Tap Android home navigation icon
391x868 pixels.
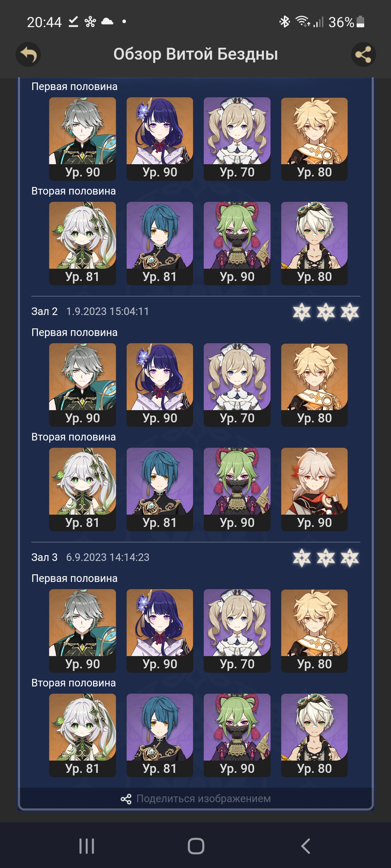[x=196, y=846]
